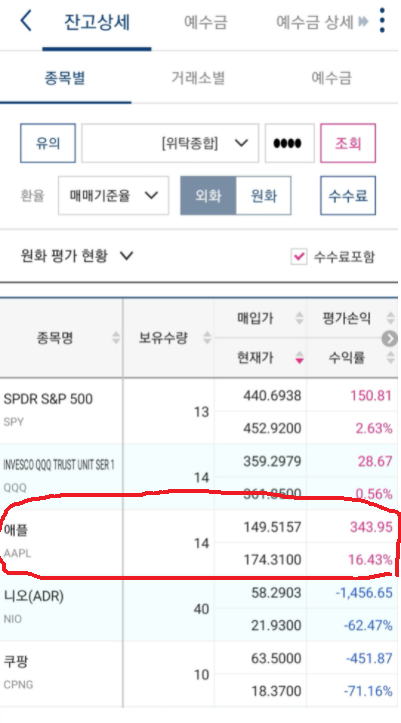Tap the 조회 search button
401x723 pixels.
348,143
